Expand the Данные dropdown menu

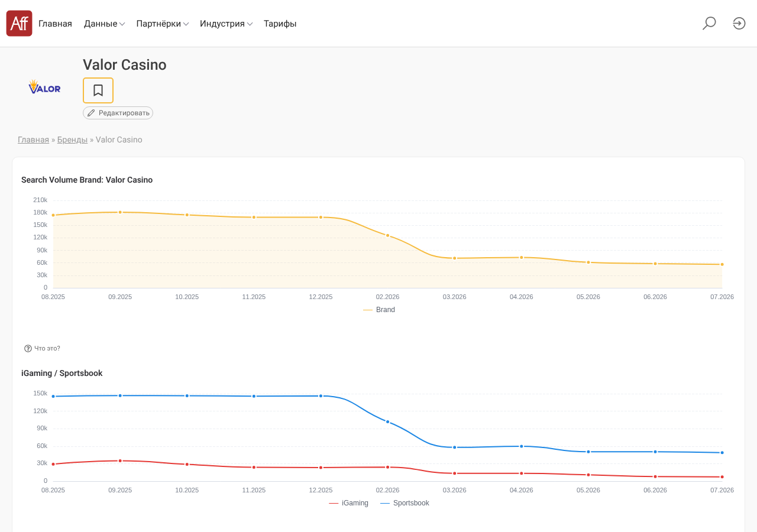click(x=104, y=24)
